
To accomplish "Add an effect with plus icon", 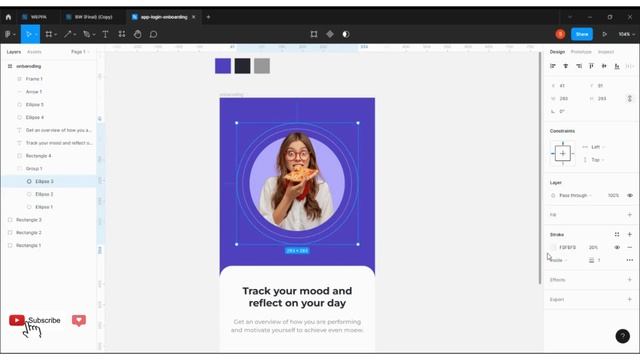I will coord(630,280).
